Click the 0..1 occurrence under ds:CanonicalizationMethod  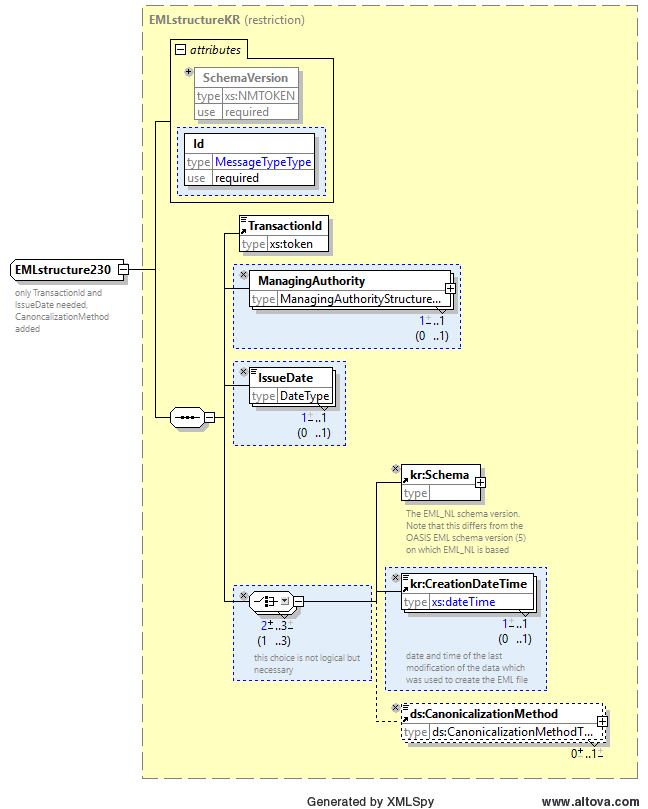[x=587, y=753]
